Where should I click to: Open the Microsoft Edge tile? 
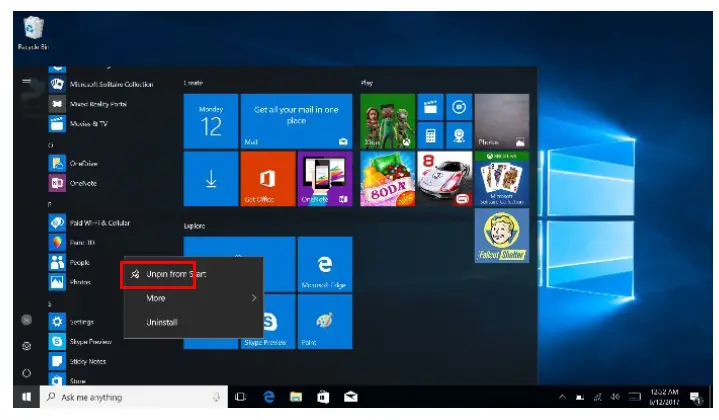(x=325, y=264)
